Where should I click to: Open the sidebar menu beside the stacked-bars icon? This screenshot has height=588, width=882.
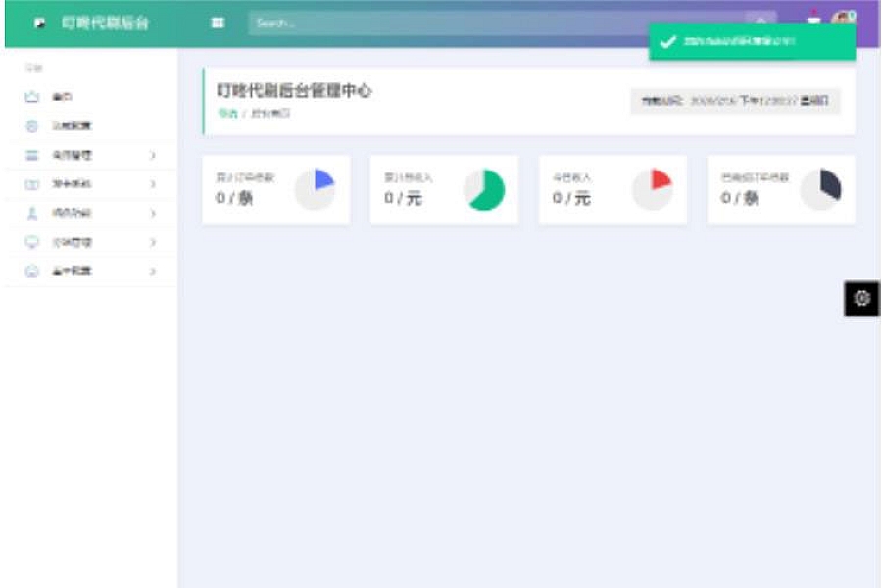(72, 155)
